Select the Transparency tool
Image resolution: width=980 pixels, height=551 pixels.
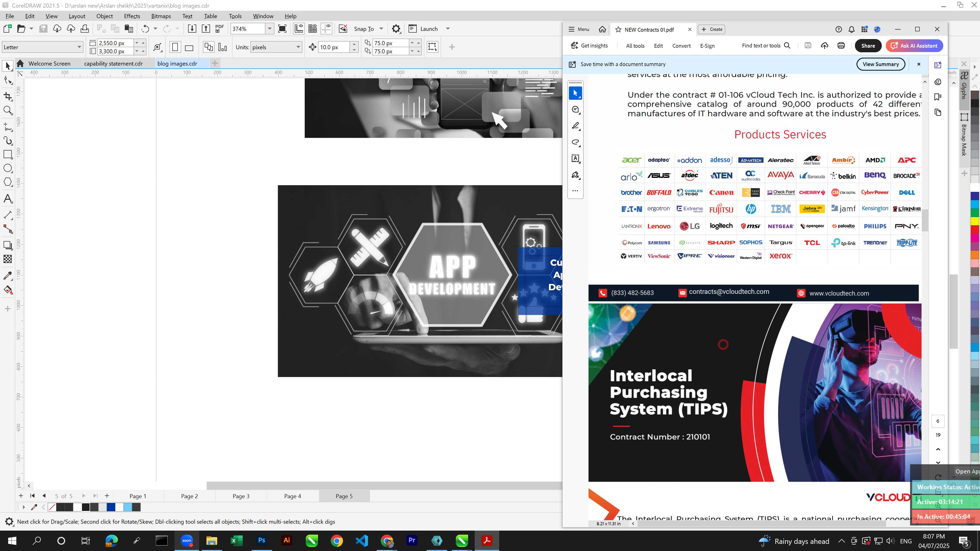tap(8, 259)
